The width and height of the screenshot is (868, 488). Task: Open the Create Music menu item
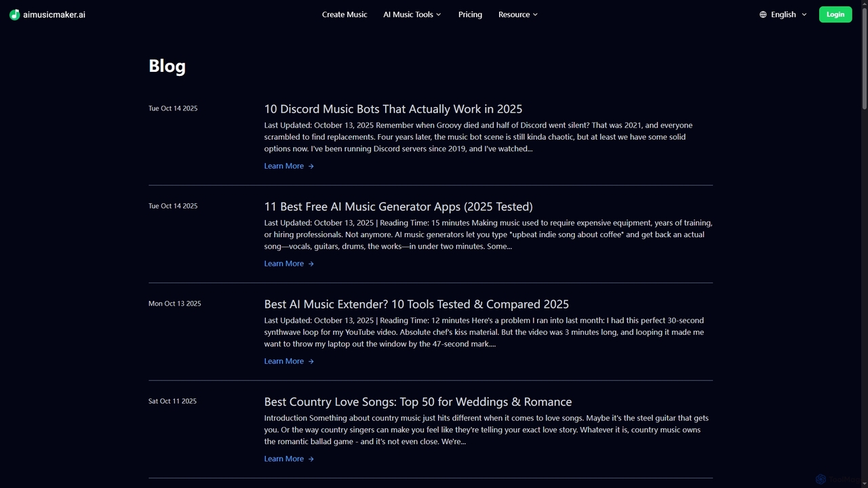pos(344,14)
